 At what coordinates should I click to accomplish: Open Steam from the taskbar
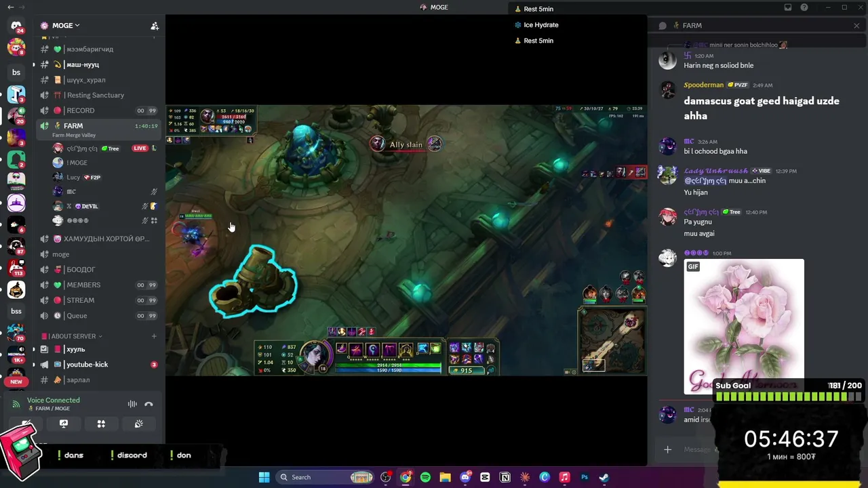pos(604,477)
